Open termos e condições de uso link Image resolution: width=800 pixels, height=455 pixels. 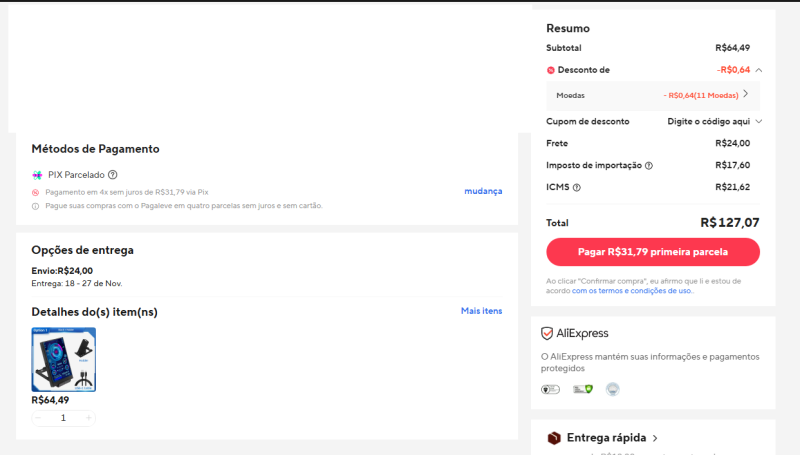632,291
